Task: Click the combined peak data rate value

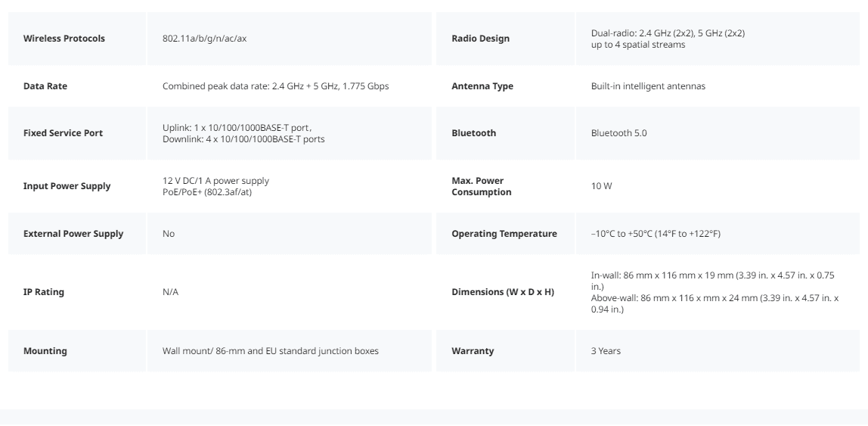Action: (x=276, y=86)
